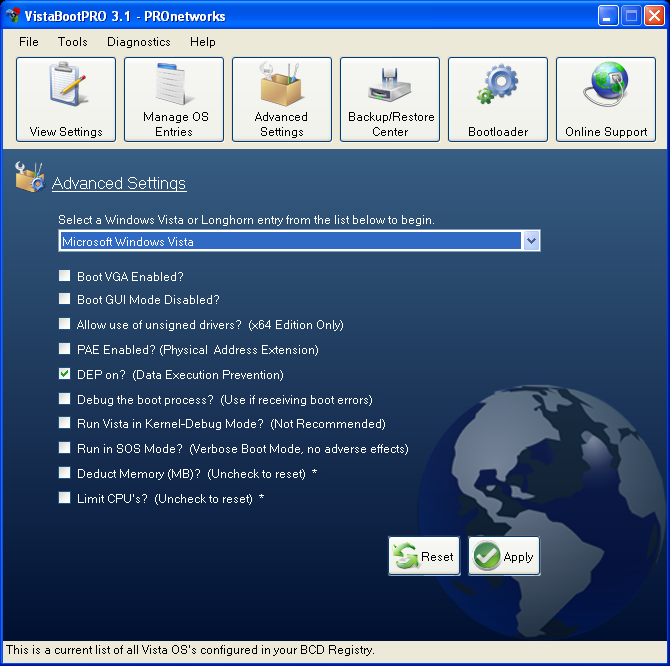Open the Diagnostics menu
This screenshot has height=666, width=670.
(x=138, y=42)
